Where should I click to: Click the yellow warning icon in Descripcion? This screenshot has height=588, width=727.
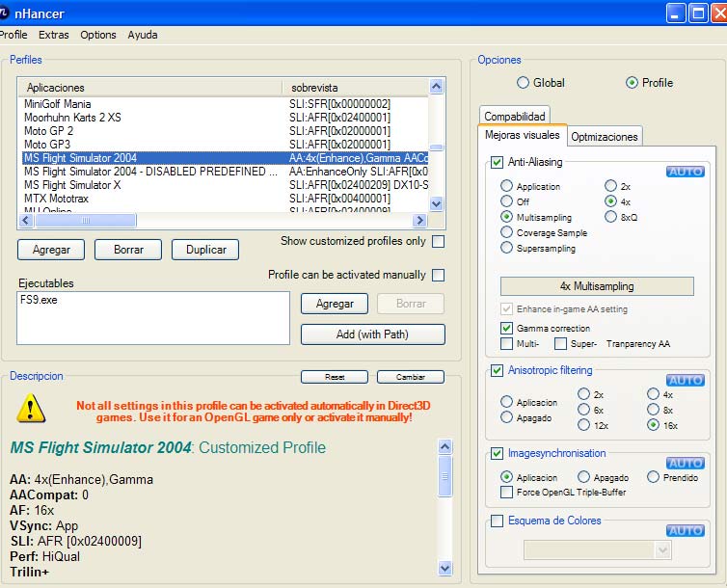coord(31,410)
